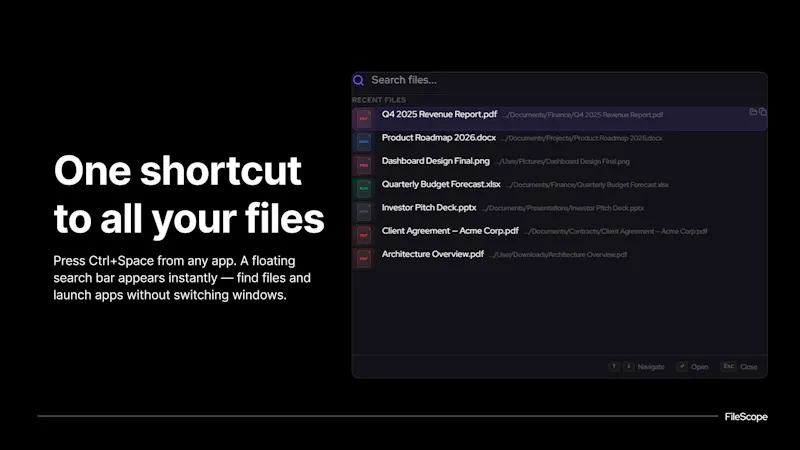Click the path of Dashboard Design Final.png
The width and height of the screenshot is (800, 450).
pos(562,162)
